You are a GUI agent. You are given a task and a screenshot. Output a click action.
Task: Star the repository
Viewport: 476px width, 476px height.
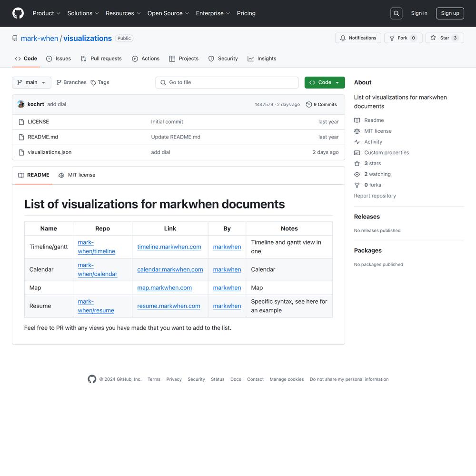[445, 38]
